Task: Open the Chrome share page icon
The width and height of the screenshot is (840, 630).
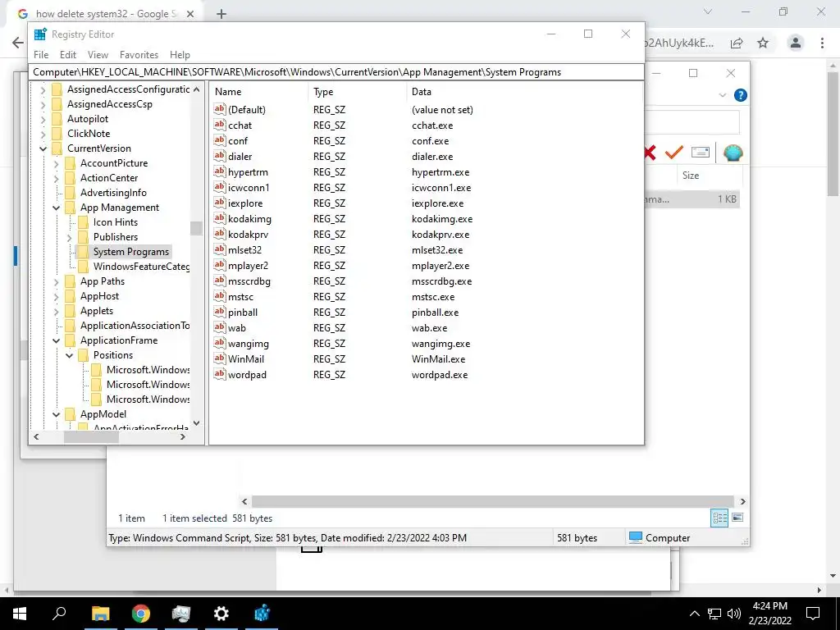Action: pyautogui.click(x=737, y=43)
